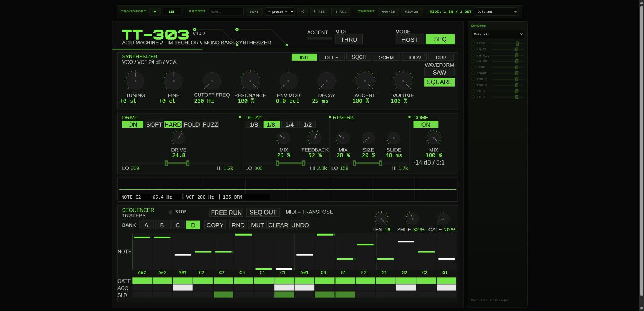This screenshot has width=644, height=311.
Task: Enable the KICK drum radio
Action: tap(473, 43)
